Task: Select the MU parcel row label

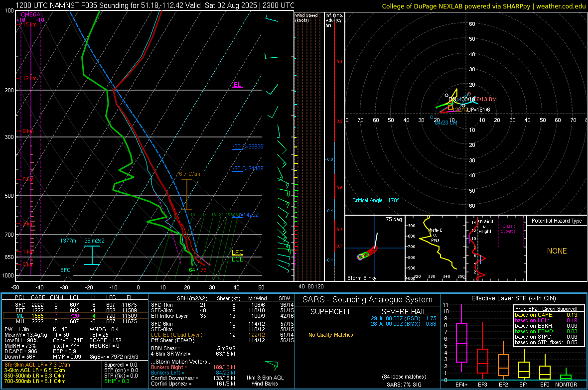Action: click(x=20, y=321)
